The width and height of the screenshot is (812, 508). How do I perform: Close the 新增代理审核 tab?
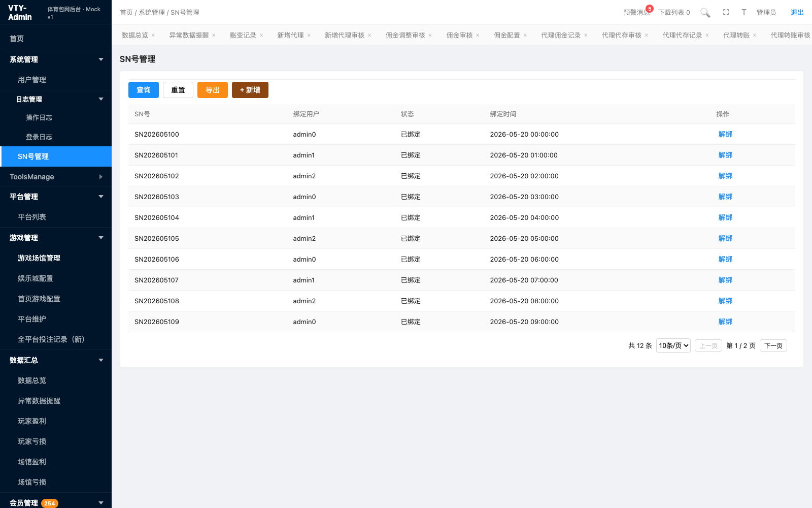369,36
